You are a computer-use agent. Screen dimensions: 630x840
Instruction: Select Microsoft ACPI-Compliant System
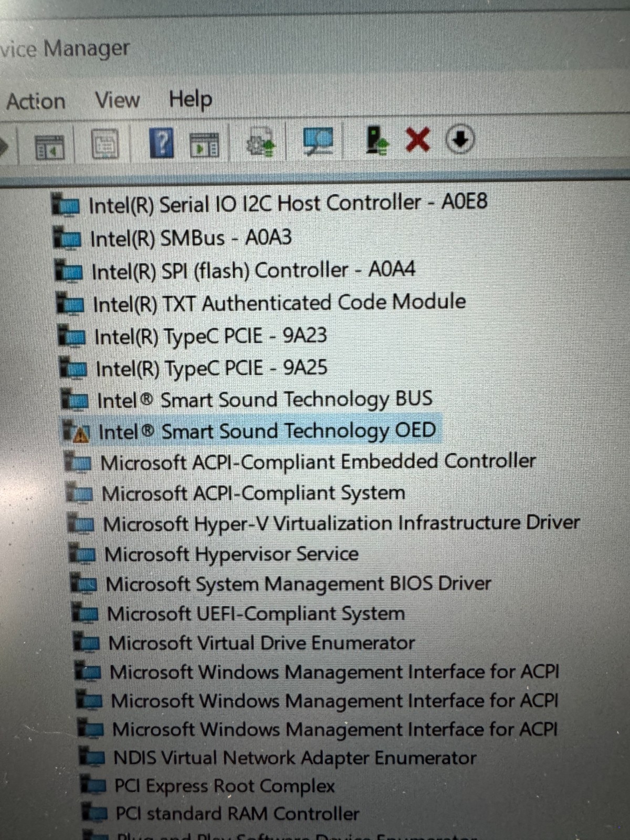coord(253,493)
